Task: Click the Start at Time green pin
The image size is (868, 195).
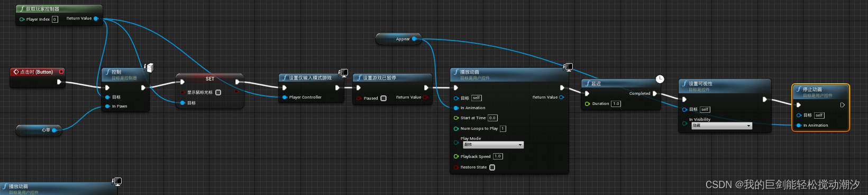Action: [456, 118]
